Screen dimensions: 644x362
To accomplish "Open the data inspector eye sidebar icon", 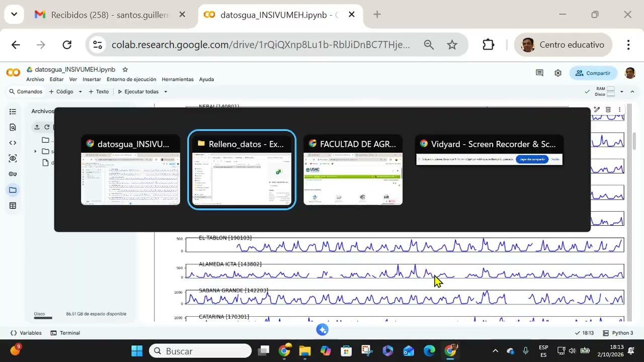I will (x=13, y=158).
